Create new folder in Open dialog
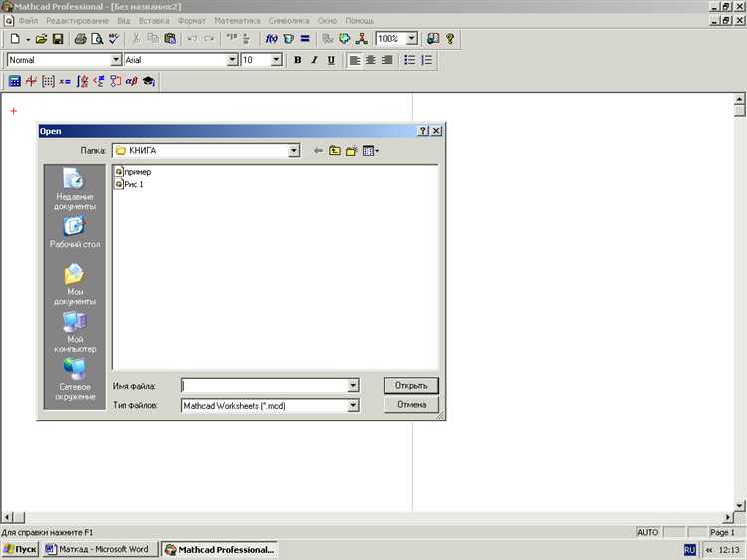Viewport: 747px width, 560px height. (x=352, y=151)
